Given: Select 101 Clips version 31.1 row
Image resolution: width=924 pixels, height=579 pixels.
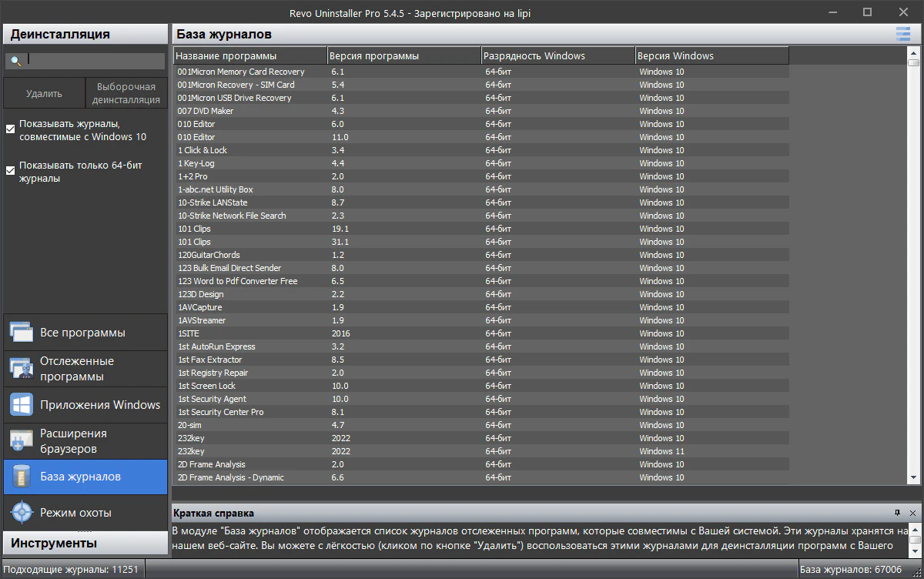Looking at the screenshot, I should click(481, 242).
